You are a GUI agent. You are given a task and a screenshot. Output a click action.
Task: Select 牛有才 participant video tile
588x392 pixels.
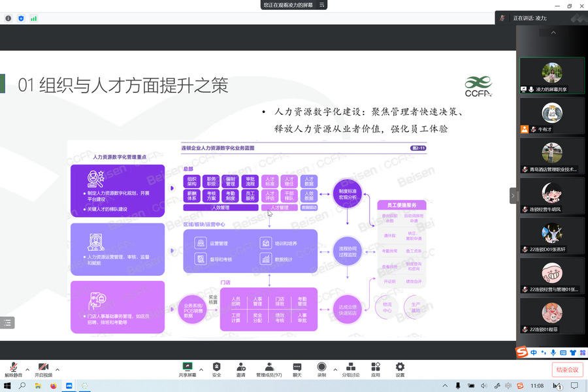coord(552,116)
